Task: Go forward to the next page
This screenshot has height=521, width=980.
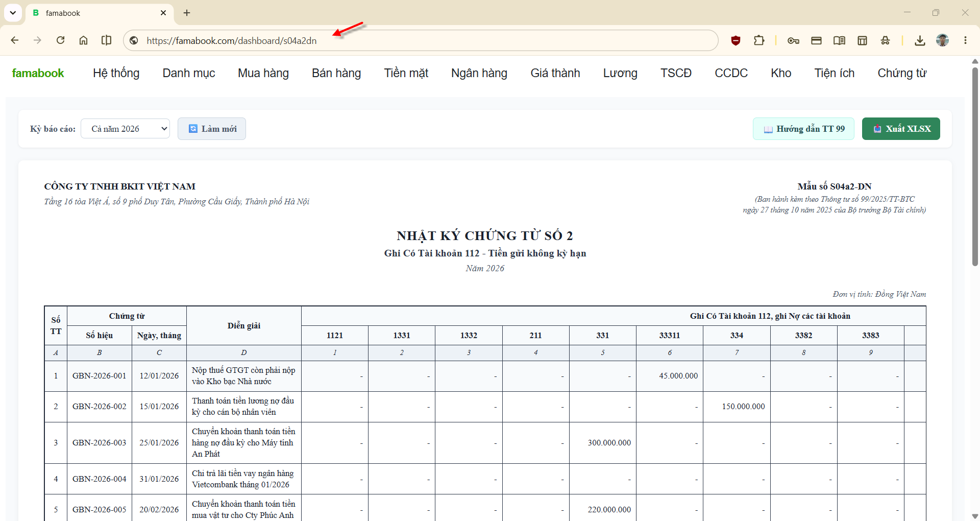Action: coord(37,40)
